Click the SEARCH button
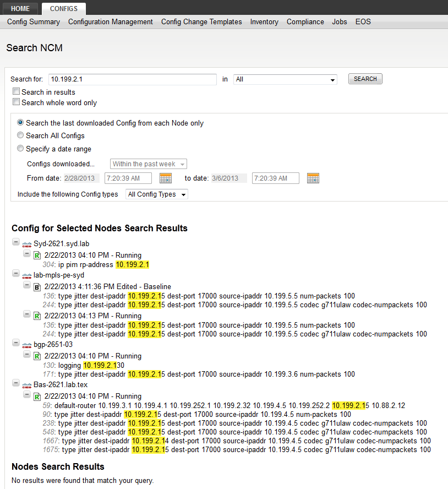Viewport: 448px width, 489px height. click(365, 79)
